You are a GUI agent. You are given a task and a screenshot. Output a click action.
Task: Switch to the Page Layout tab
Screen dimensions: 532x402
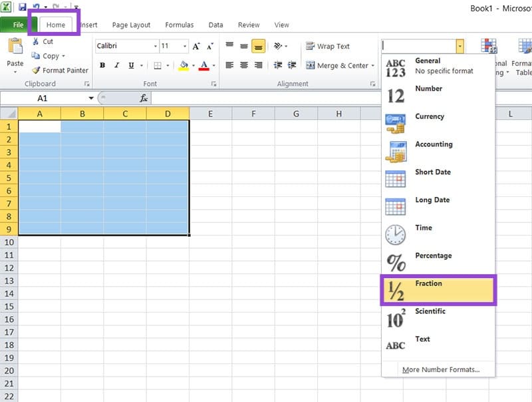[x=131, y=25]
